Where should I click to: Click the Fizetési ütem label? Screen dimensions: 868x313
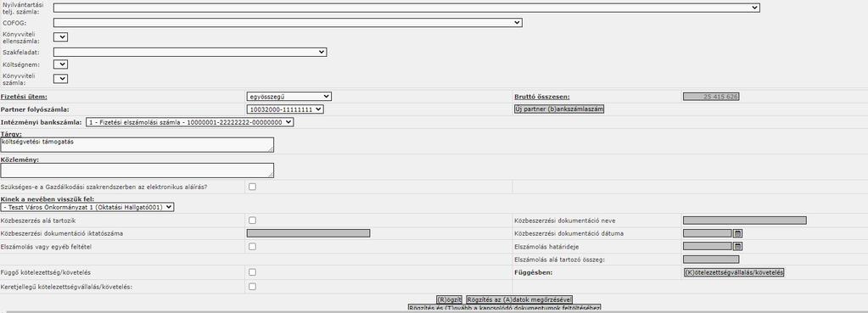coord(24,97)
